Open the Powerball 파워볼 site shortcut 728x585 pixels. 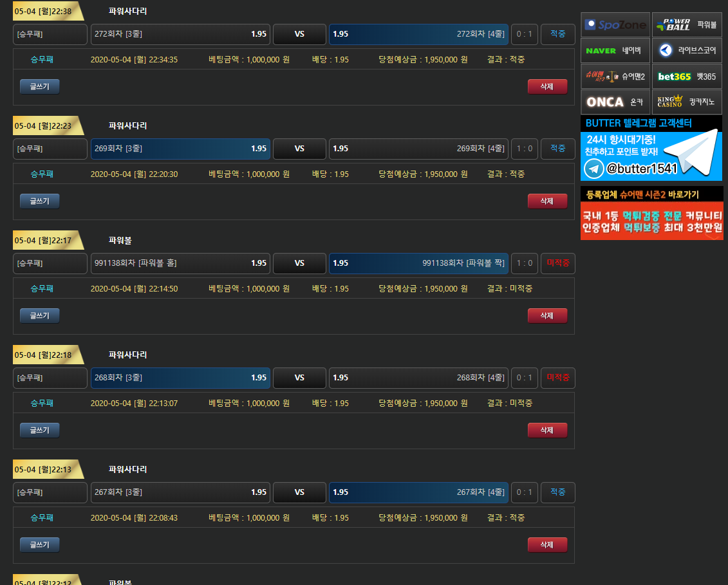[687, 25]
